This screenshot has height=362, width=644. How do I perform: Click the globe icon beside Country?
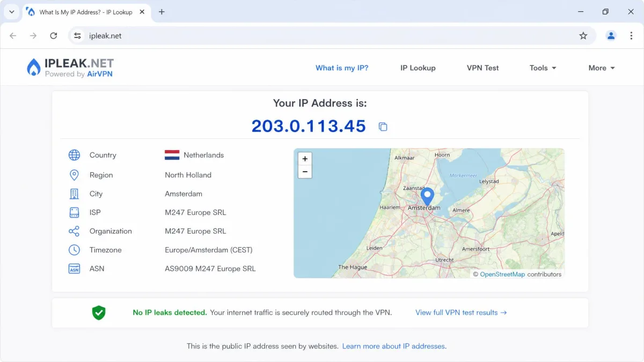pyautogui.click(x=74, y=155)
